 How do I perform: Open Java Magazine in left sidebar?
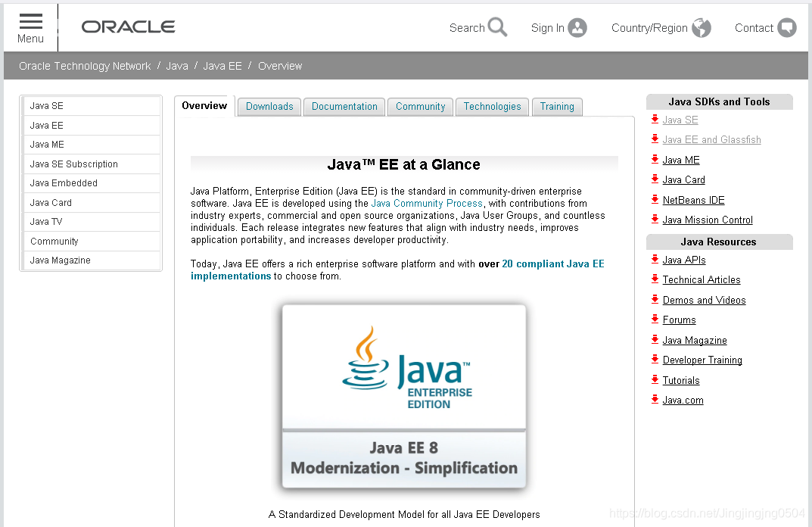pos(92,260)
